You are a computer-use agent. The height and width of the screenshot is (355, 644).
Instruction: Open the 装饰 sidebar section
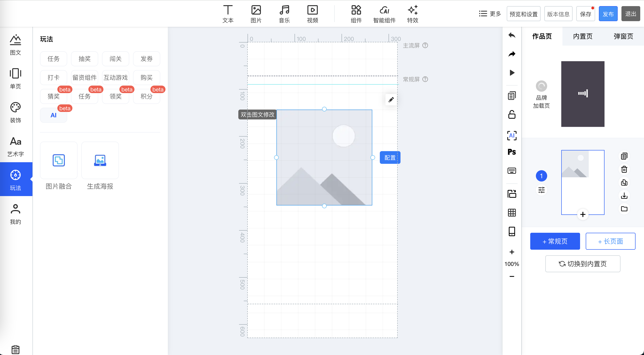[16, 113]
